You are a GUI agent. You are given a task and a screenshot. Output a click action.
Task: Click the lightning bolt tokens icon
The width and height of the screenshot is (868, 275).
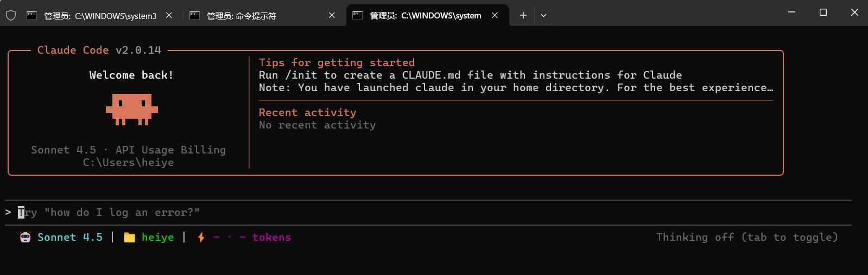[201, 237]
